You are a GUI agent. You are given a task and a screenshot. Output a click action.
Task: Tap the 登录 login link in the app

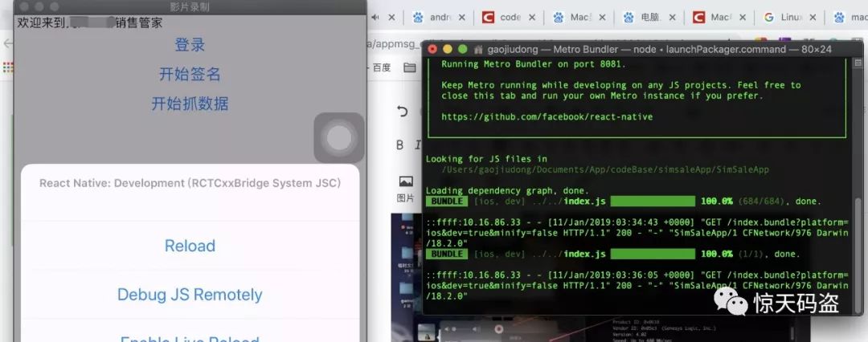click(x=190, y=45)
